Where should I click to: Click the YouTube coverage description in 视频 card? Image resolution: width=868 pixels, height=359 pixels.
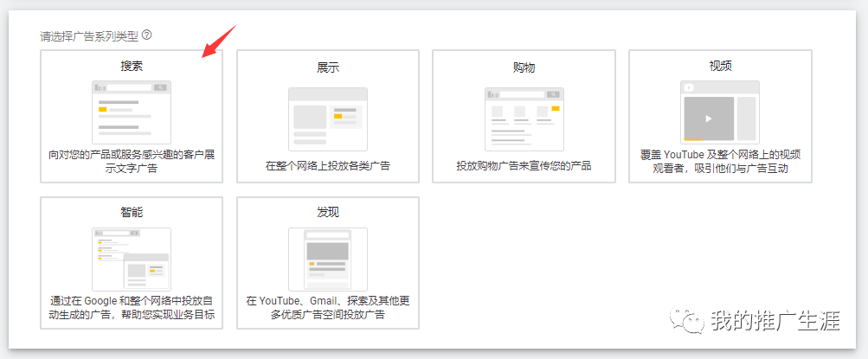pyautogui.click(x=720, y=162)
